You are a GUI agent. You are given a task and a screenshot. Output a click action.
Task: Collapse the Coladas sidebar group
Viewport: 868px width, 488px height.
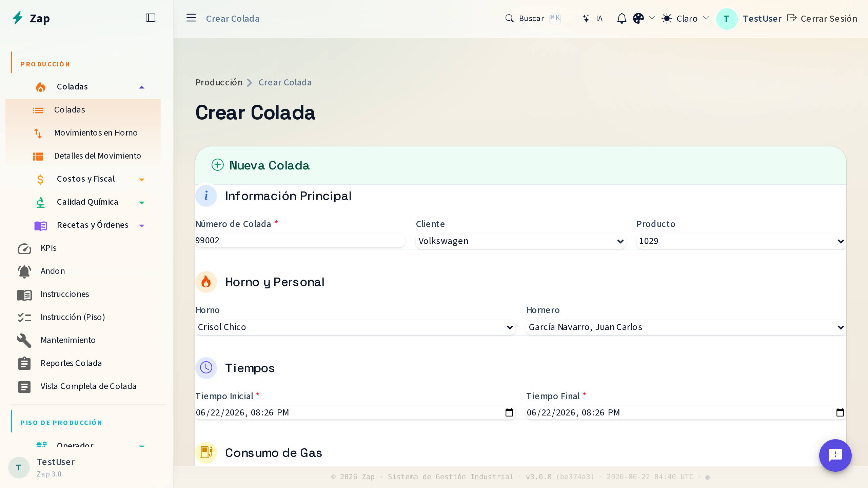[x=142, y=87]
